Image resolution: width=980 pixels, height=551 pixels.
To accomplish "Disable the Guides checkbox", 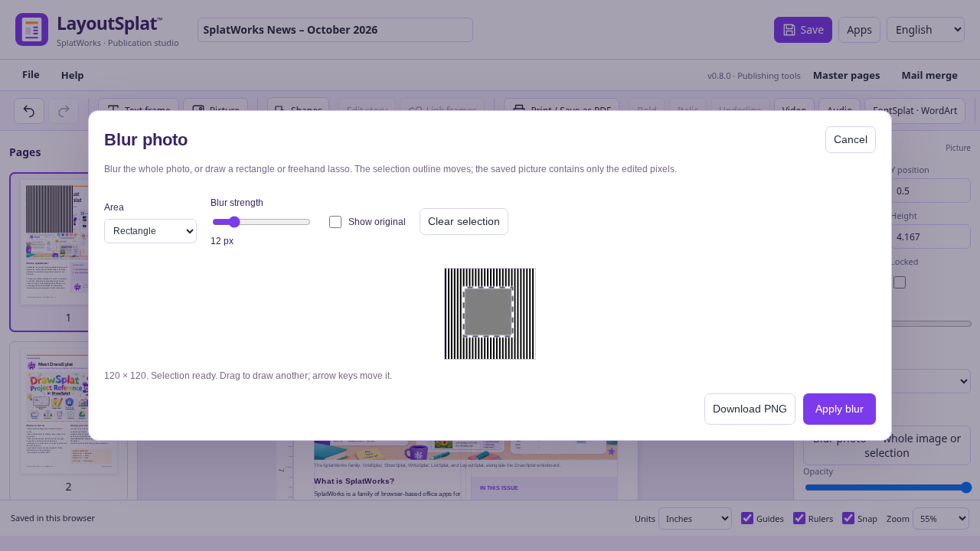I will coord(747,518).
